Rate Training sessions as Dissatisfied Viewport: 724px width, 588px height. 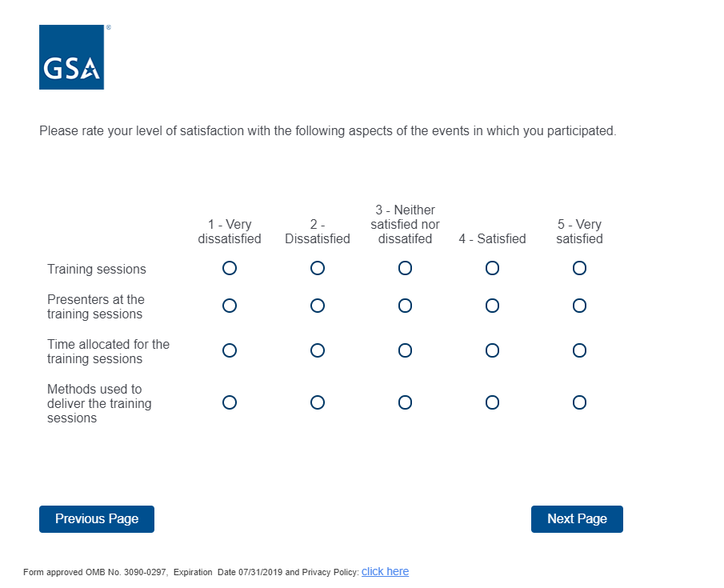pos(318,268)
